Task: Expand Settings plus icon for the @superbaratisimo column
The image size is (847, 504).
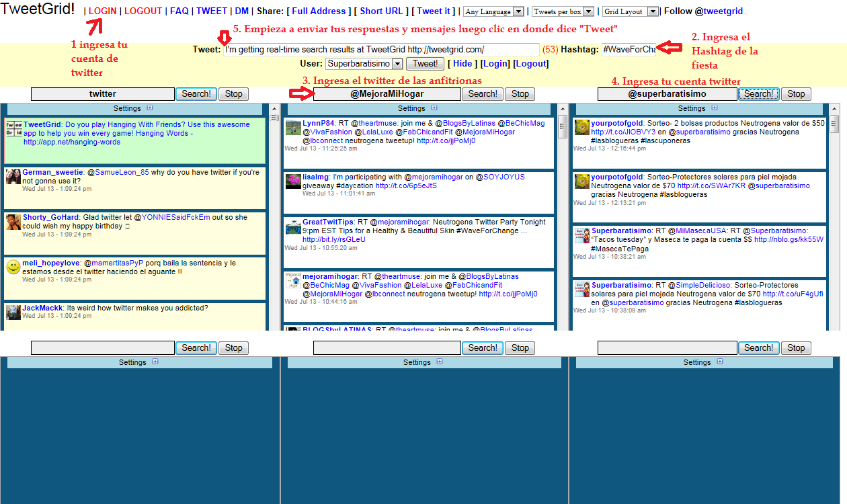Action: pos(715,108)
